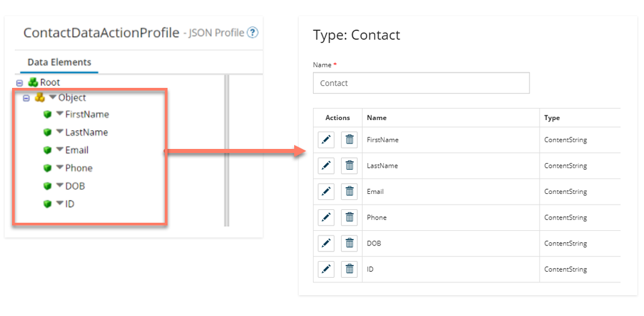Edit the FirstName row with pencil icon
The height and width of the screenshot is (316, 644).
326,140
